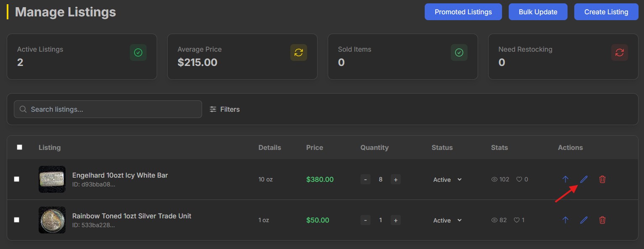This screenshot has width=644, height=249.
Task: Promote Engelhard listing using the up arrow icon
Action: click(565, 179)
